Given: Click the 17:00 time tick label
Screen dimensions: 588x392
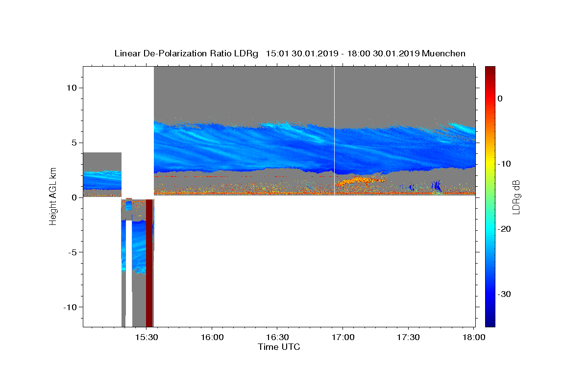Looking at the screenshot, I should click(x=343, y=338).
